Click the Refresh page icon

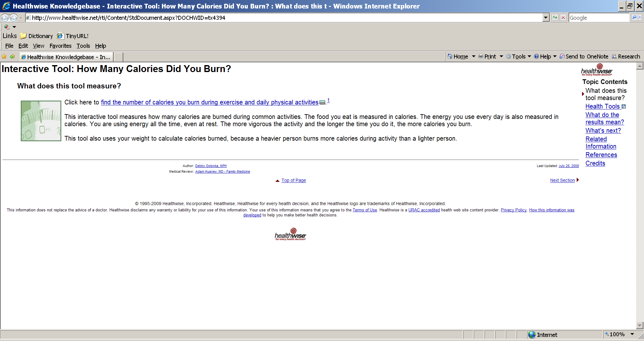(x=555, y=18)
